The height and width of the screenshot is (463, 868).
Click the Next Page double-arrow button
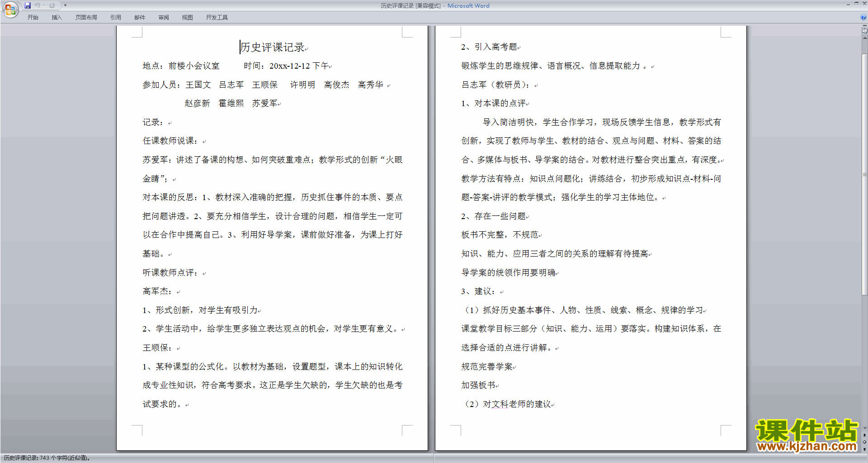coord(864,449)
